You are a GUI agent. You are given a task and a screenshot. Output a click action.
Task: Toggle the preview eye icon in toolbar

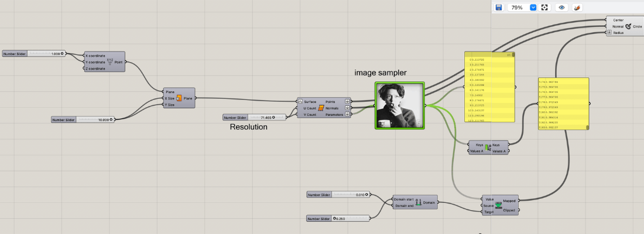coord(561,8)
